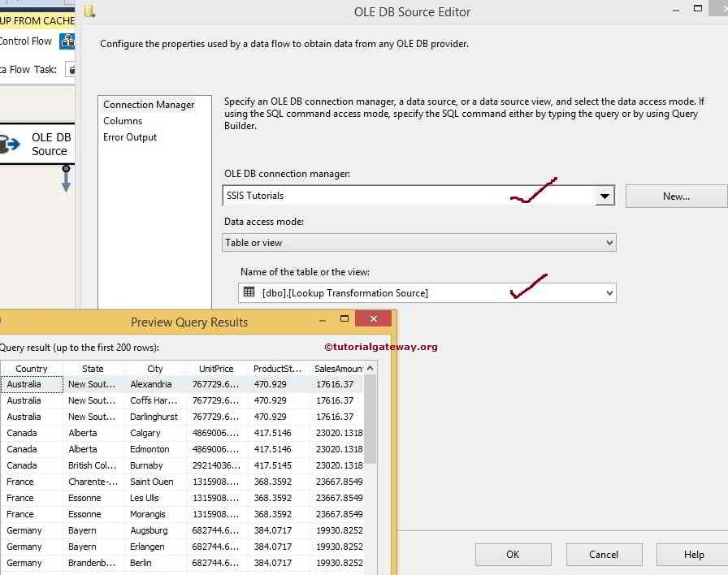Click the database icon in OLE DB Source Editor title bar

[89, 11]
